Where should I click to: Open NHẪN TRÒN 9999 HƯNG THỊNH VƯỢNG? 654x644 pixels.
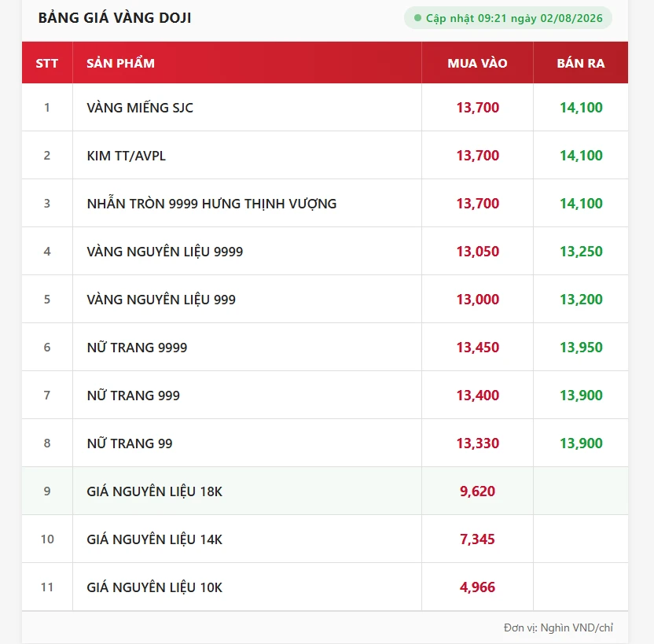pyautogui.click(x=211, y=204)
